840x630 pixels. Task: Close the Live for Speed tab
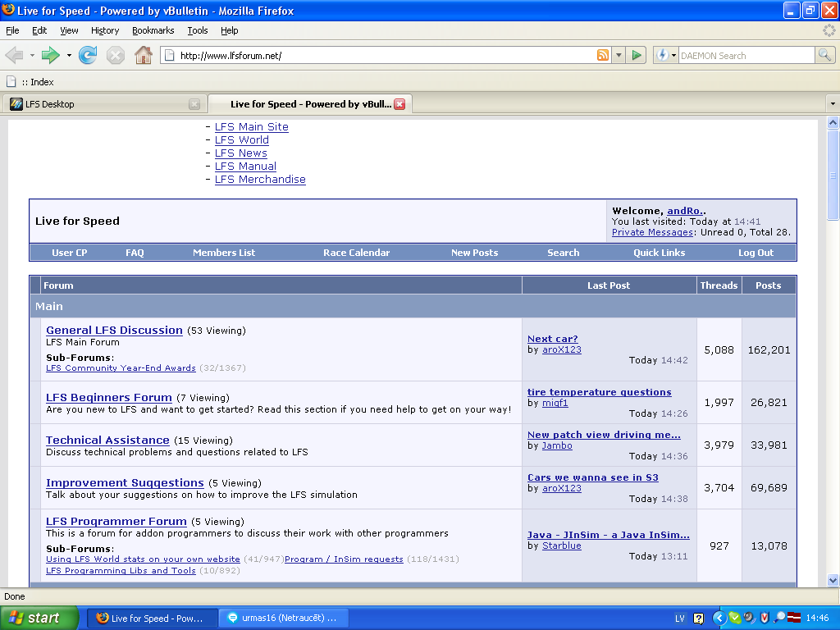(x=399, y=104)
